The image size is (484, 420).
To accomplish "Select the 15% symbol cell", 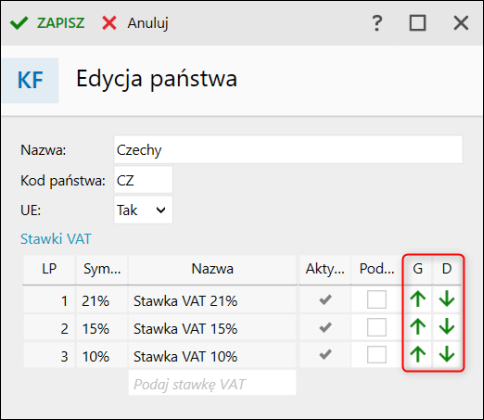I will click(102, 328).
